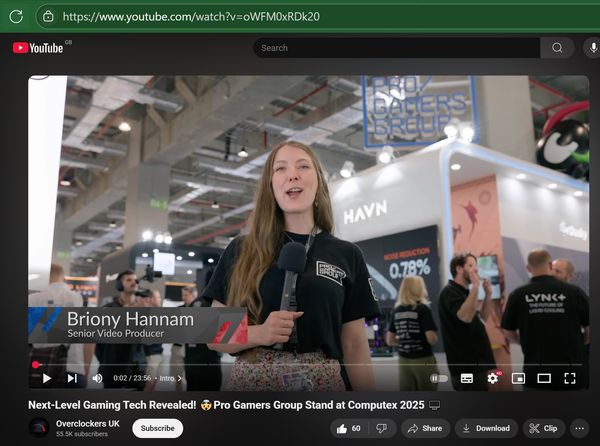Open more actions three-dot menu

(x=579, y=428)
